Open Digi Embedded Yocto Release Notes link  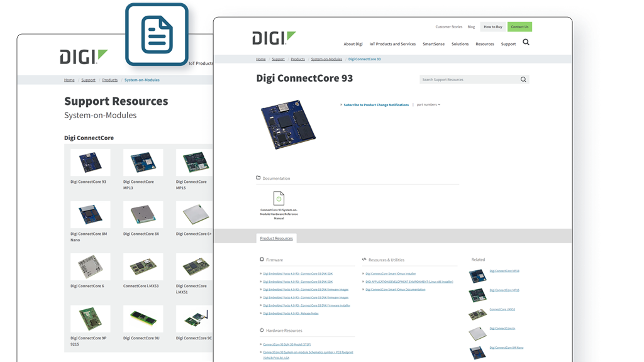click(291, 314)
